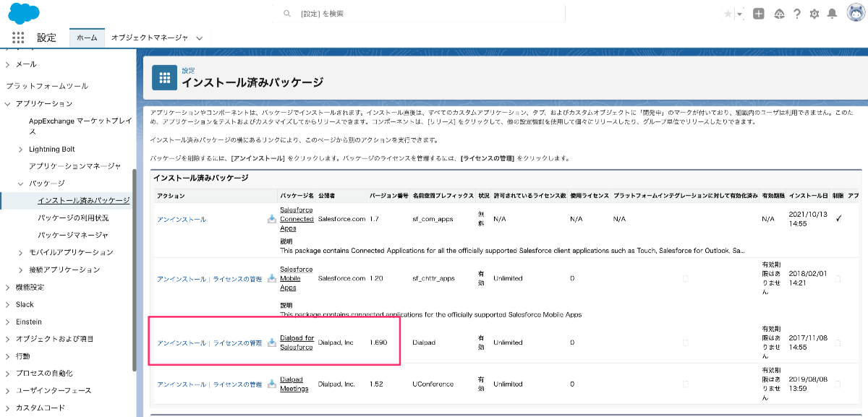Expand プロセスの自動化 section

point(7,374)
